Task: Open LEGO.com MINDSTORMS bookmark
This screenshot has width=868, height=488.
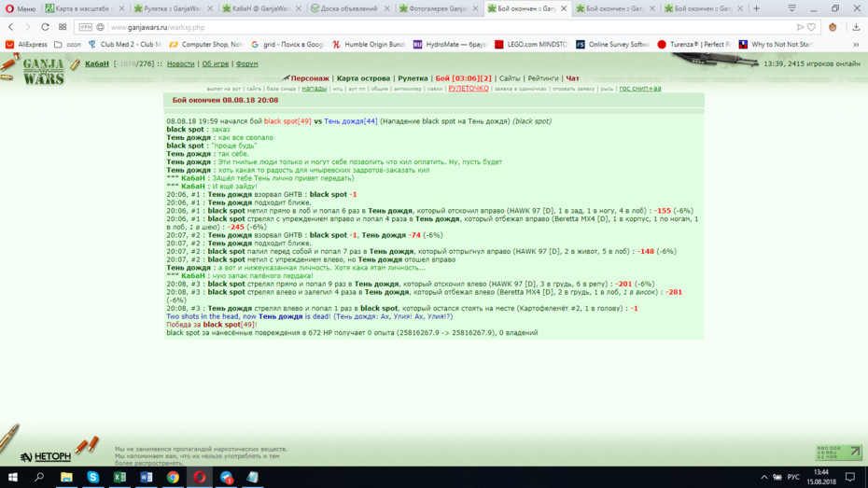Action: [531, 44]
